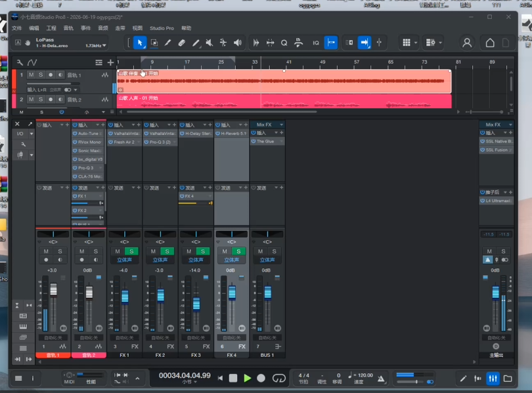Select the Arrow tool in toolbar
This screenshot has width=532, height=393.
click(x=140, y=43)
